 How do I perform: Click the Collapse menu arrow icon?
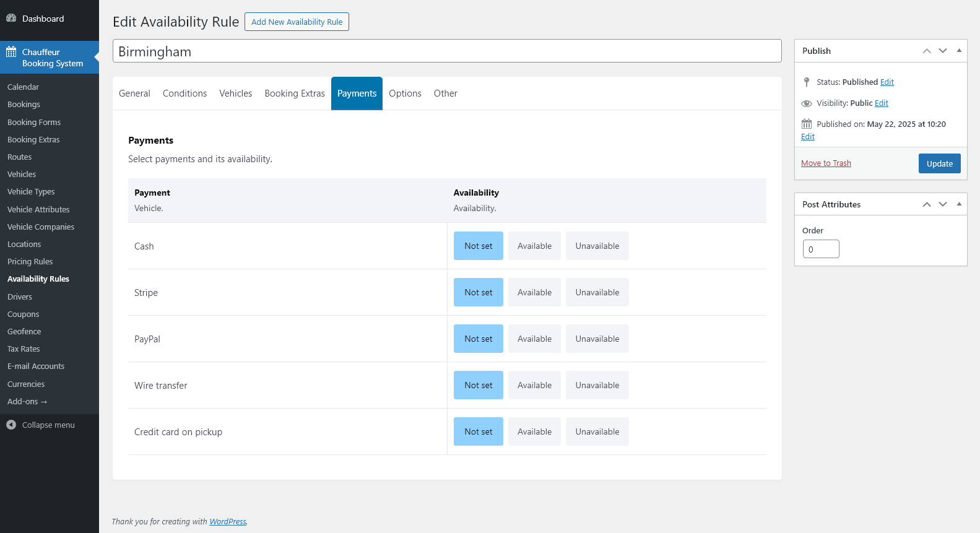(11, 425)
